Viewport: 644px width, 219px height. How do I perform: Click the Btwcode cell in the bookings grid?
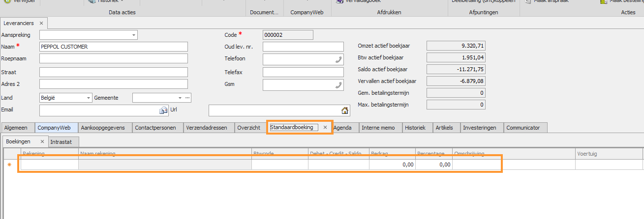click(x=279, y=165)
